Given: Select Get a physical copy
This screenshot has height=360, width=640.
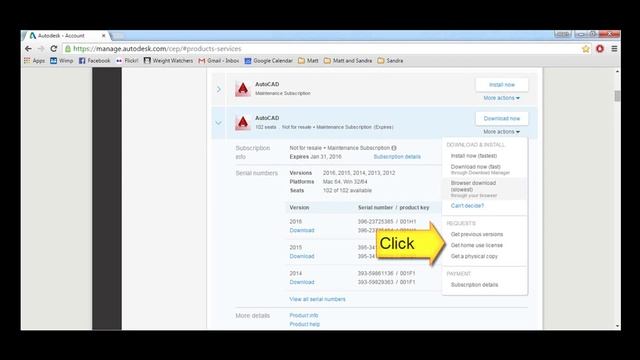Looking at the screenshot, I should [x=474, y=256].
